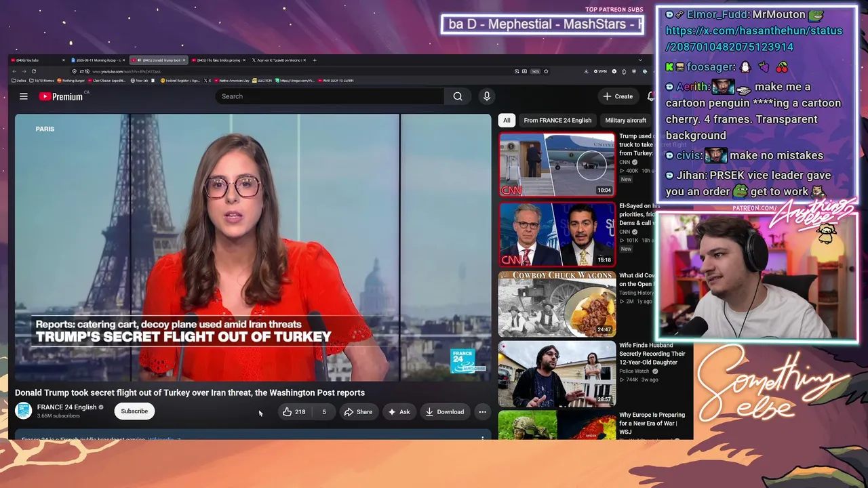Open FRANCE 24 English channel avatar

(24, 411)
